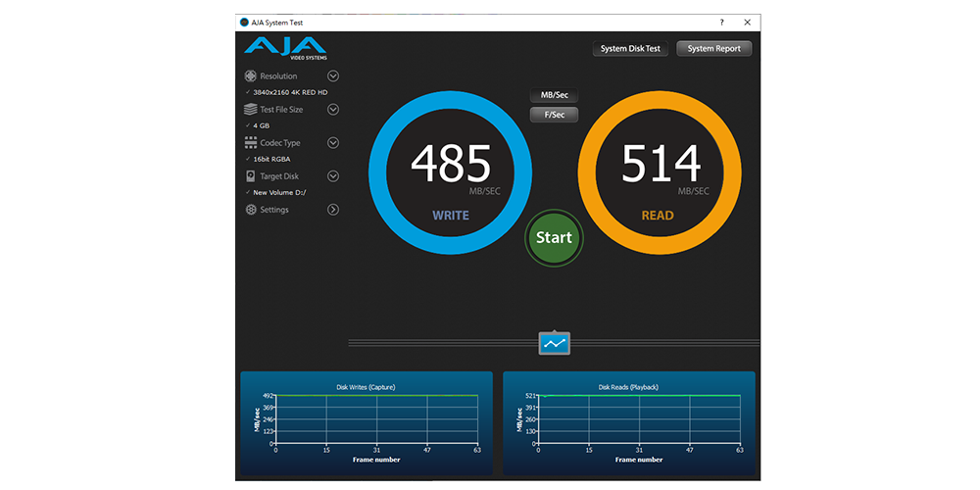The height and width of the screenshot is (490, 980).
Task: Expand the Codec Type dropdown arrow
Action: (333, 143)
